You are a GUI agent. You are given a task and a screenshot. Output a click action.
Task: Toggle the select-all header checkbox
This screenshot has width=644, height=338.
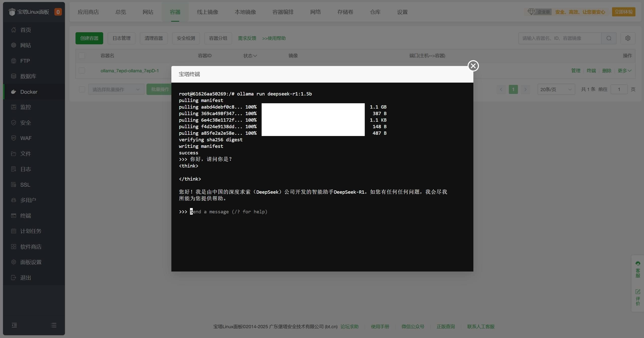(x=82, y=56)
